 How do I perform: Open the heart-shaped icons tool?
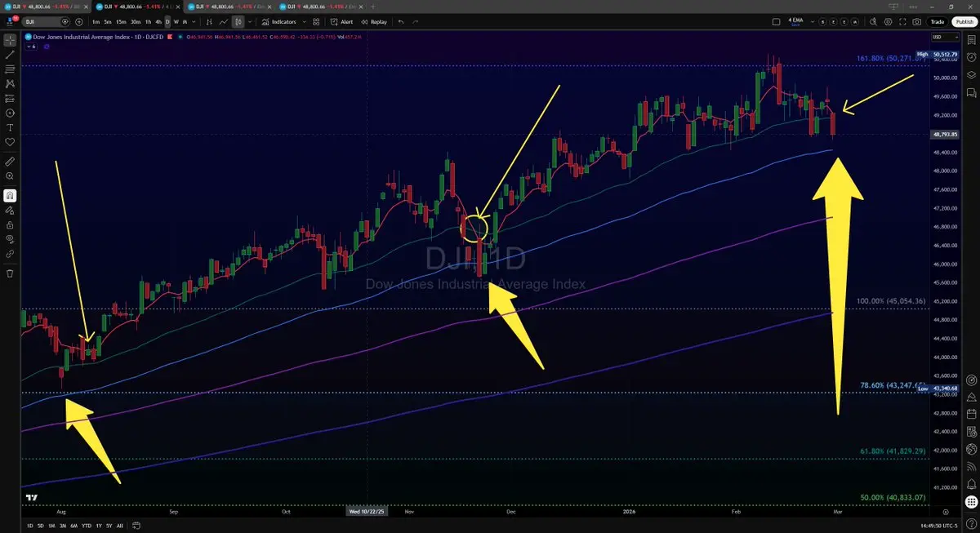pyautogui.click(x=10, y=142)
